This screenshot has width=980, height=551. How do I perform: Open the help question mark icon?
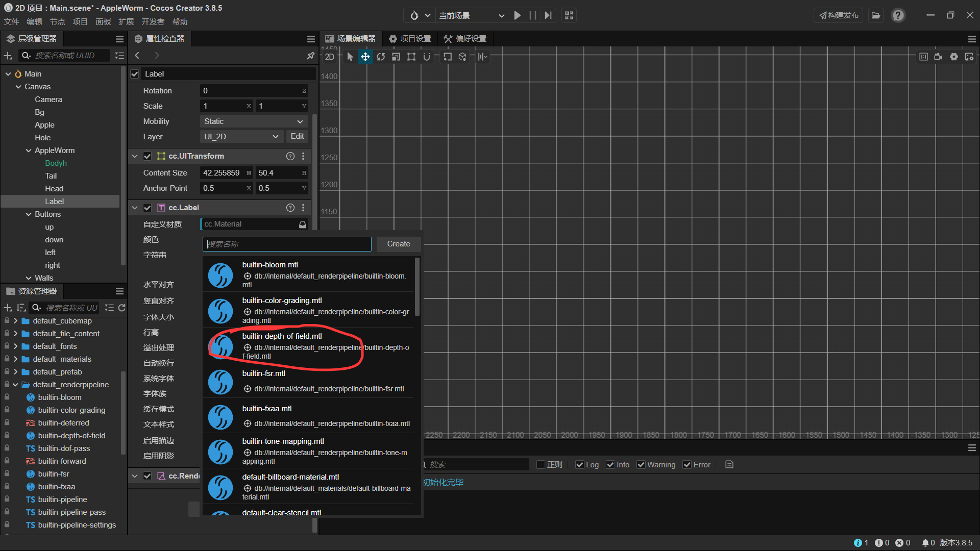tap(898, 15)
